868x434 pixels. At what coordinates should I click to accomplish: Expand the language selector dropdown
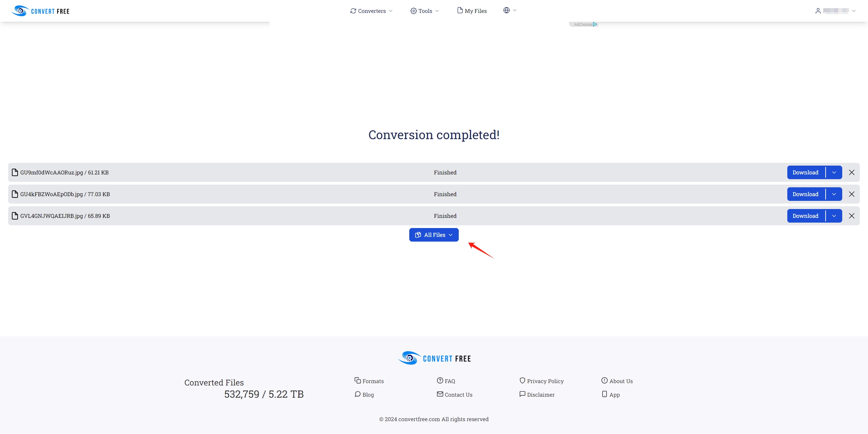[x=509, y=11]
